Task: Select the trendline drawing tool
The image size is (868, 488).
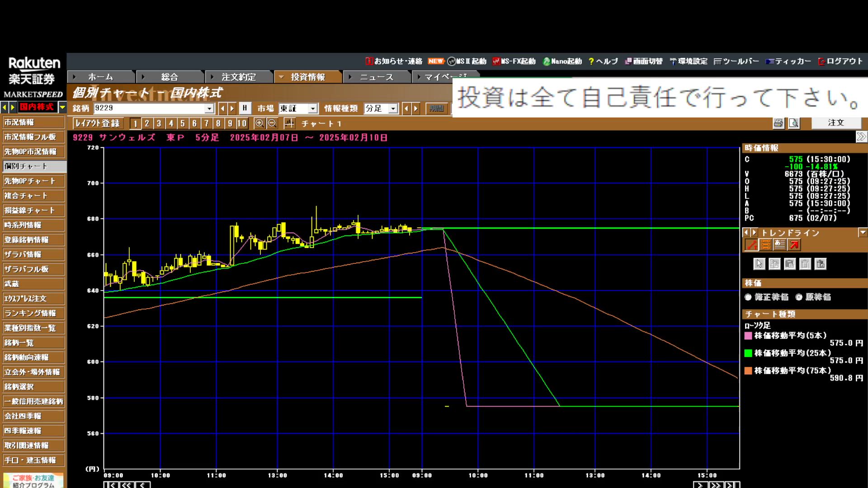Action: click(751, 245)
